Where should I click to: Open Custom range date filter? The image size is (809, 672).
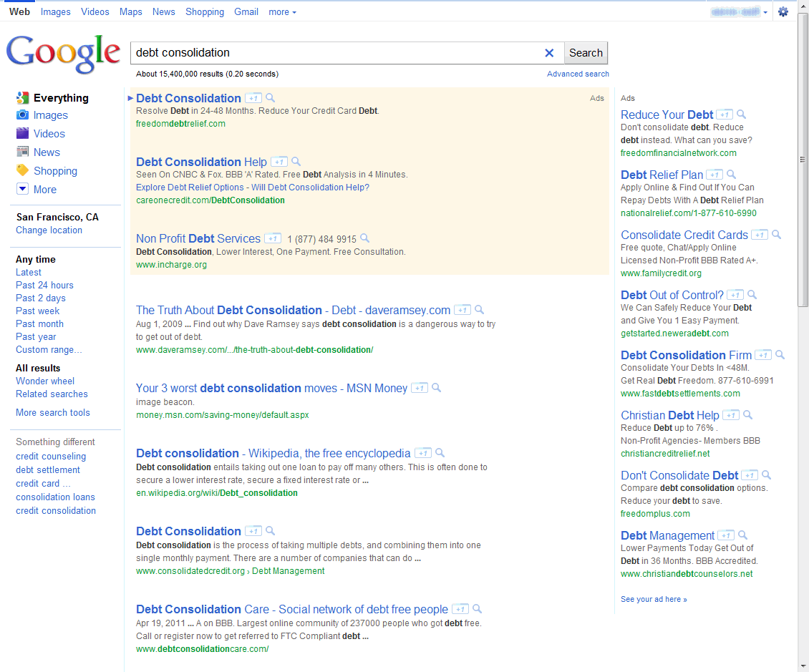(x=49, y=350)
